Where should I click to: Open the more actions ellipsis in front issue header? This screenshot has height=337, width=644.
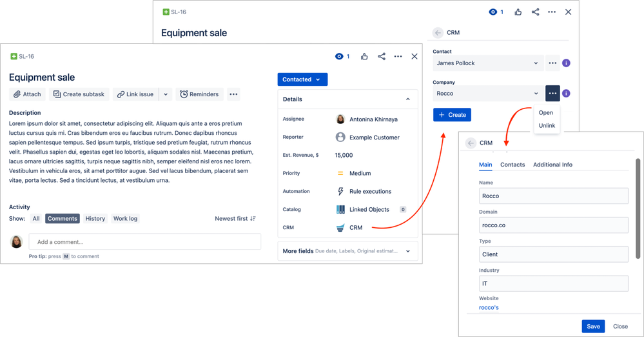pyautogui.click(x=398, y=56)
